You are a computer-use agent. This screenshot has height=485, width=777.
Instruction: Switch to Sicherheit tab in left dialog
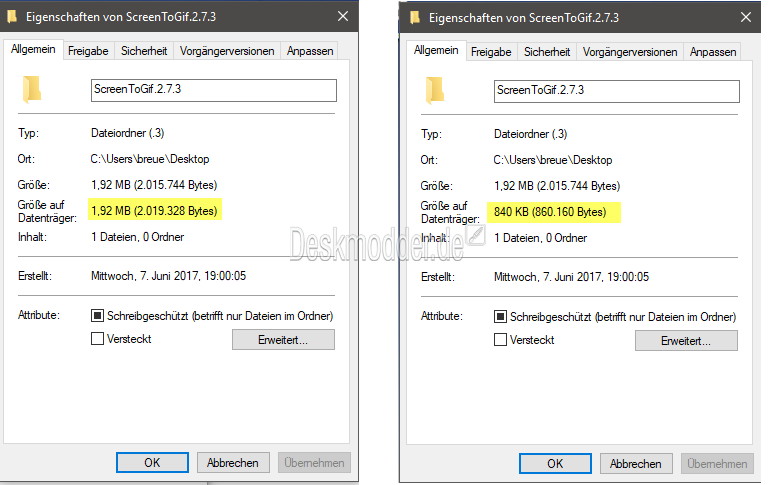144,51
